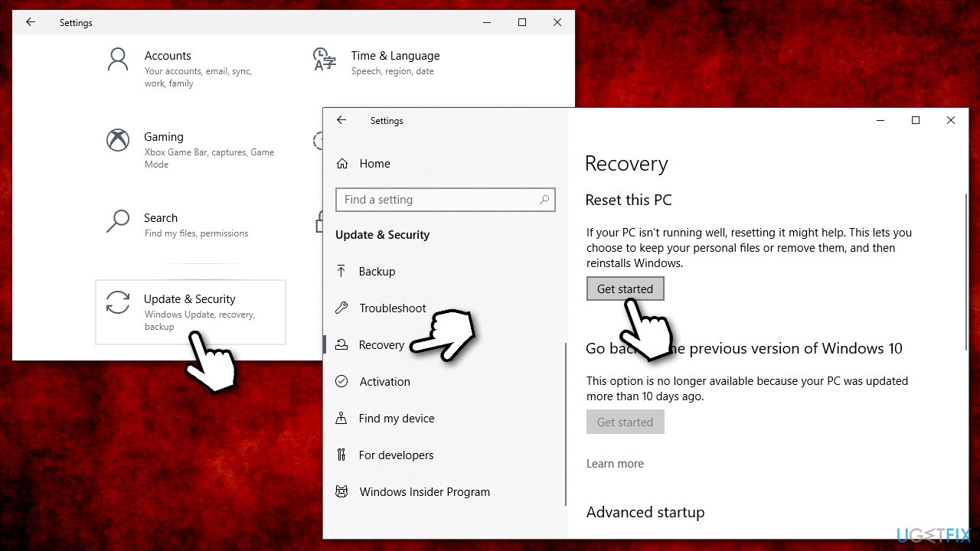Open the Backup section

[x=377, y=271]
